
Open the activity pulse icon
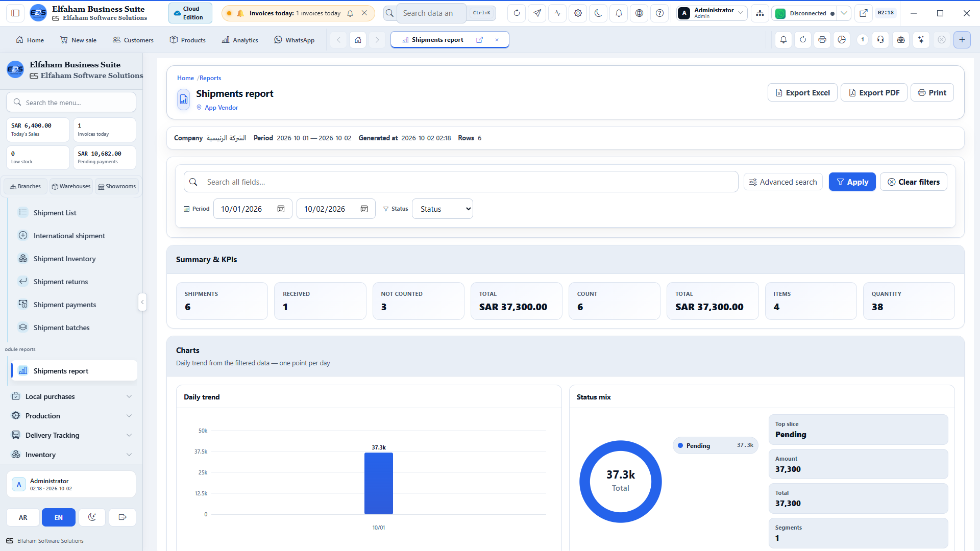coord(557,13)
